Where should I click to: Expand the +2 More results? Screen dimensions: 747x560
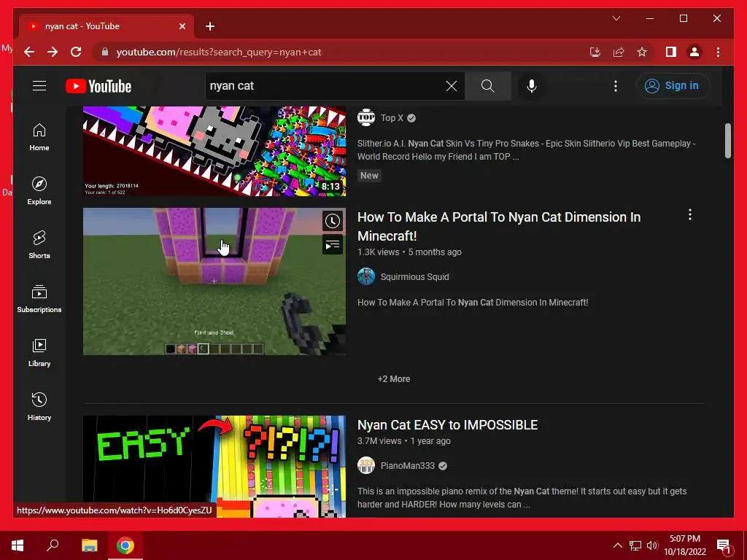click(x=393, y=379)
